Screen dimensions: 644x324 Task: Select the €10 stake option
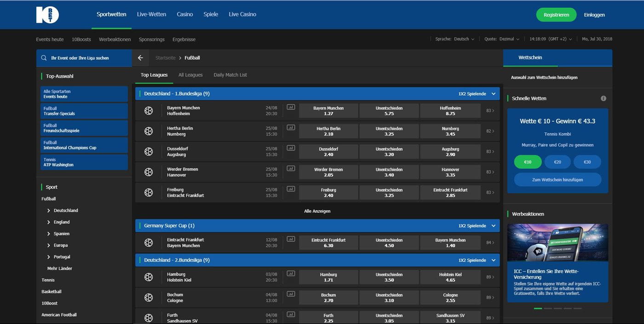[x=528, y=162]
